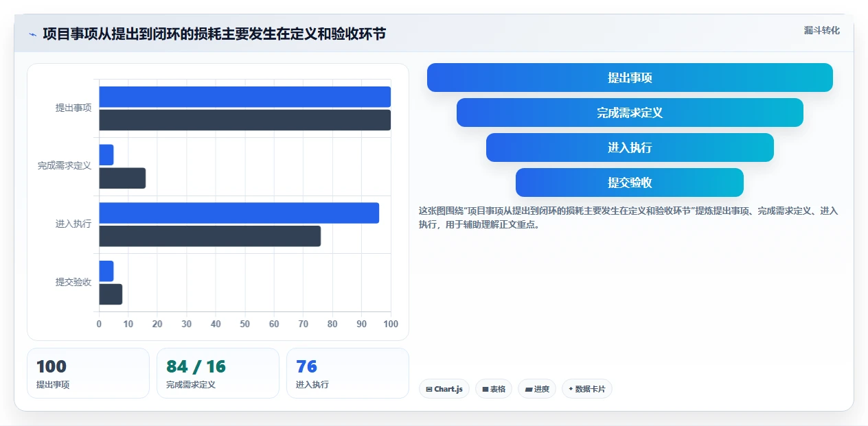This screenshot has height=426, width=868.
Task: Click the blue bar for 进入执行
Action: point(239,213)
